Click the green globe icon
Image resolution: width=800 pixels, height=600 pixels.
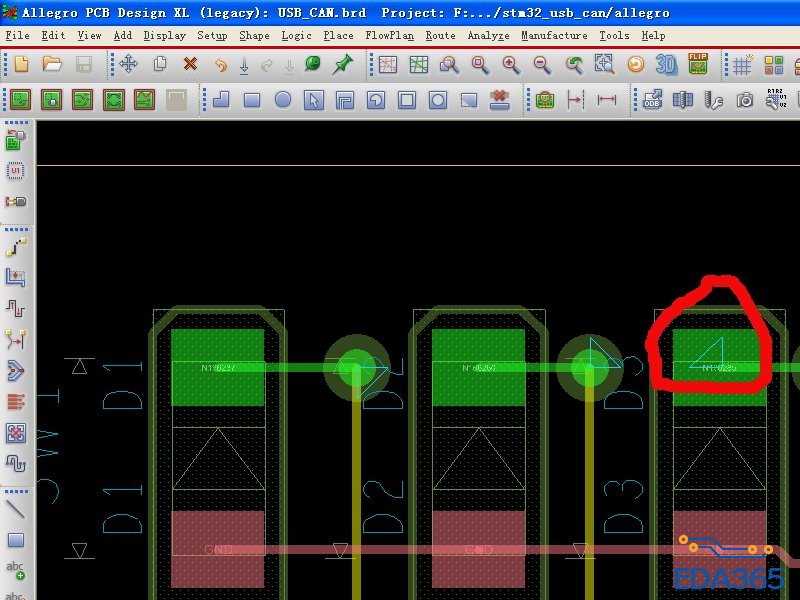312,64
